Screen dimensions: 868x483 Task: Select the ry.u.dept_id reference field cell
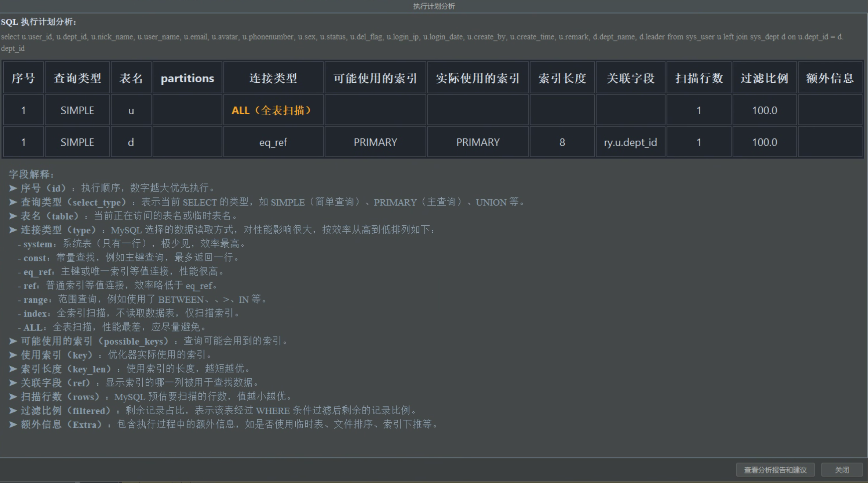[x=630, y=142]
